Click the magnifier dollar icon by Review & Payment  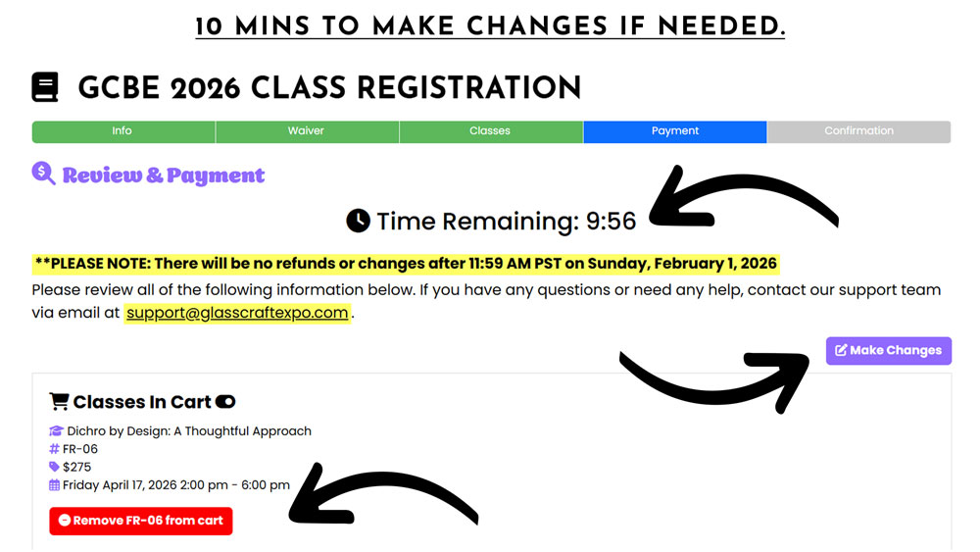[43, 175]
